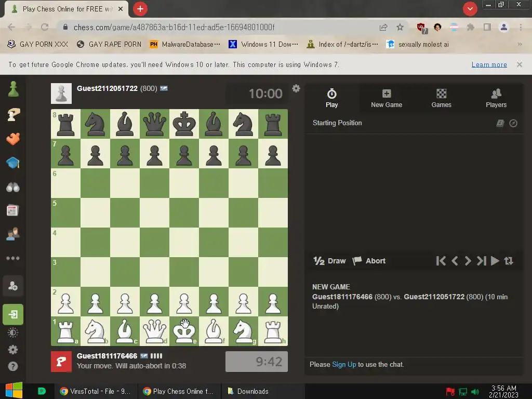This screenshot has height=399, width=532.
Task: Open the chess.com pawn logo home
Action: (13, 89)
